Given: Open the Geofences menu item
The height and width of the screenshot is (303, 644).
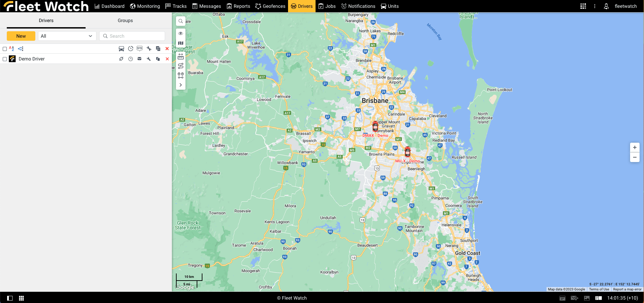Looking at the screenshot, I should pyautogui.click(x=270, y=6).
